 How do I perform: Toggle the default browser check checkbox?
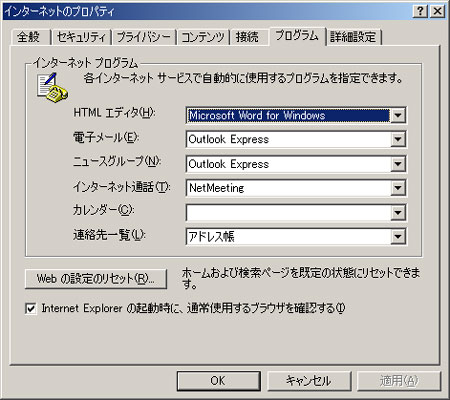31,309
